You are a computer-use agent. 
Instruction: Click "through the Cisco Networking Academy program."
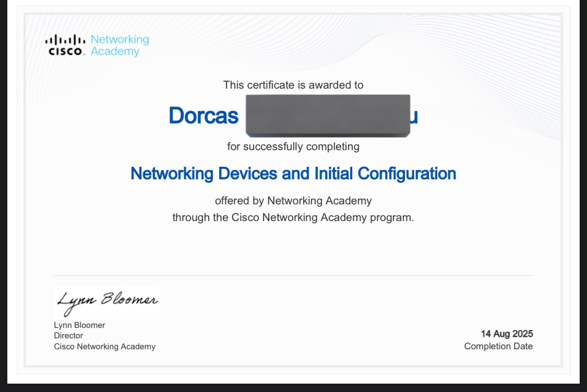[x=293, y=217]
